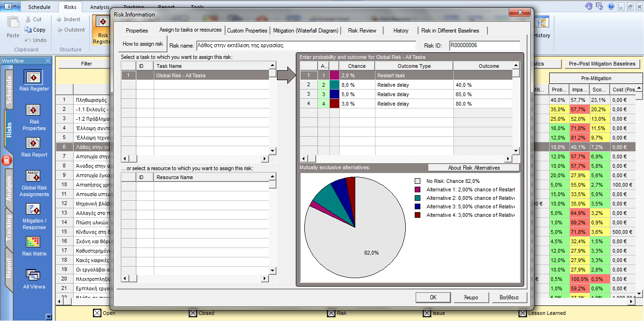Click the red calculator icon on sidebar

[7, 160]
